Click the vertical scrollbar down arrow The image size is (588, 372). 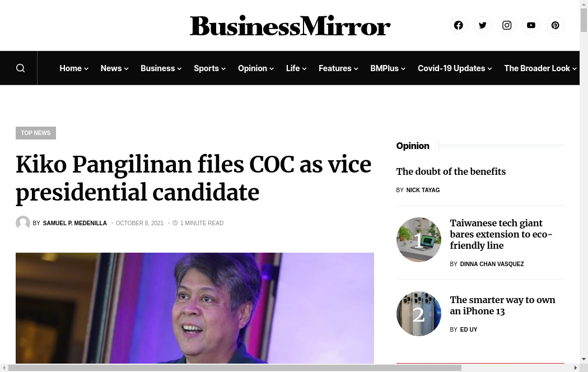click(x=584, y=359)
